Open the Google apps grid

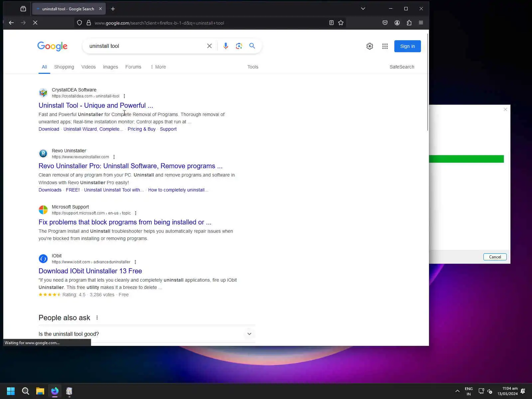385,46
